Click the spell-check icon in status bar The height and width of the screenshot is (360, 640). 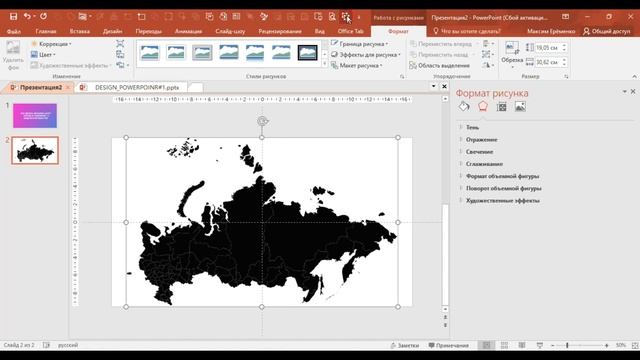[x=46, y=345]
